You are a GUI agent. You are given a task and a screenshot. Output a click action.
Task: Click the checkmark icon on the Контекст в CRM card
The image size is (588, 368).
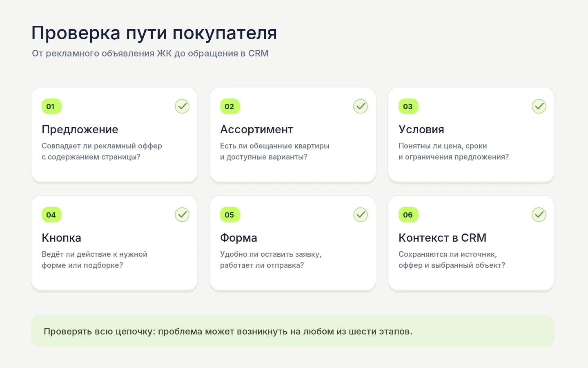pyautogui.click(x=539, y=215)
